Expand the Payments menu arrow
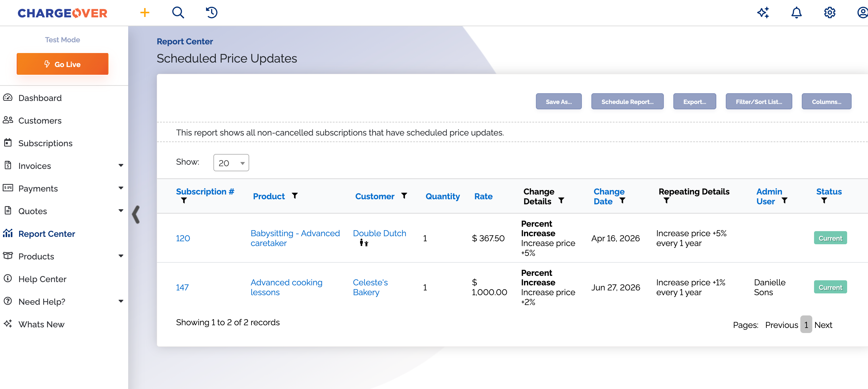The width and height of the screenshot is (868, 389). point(121,188)
